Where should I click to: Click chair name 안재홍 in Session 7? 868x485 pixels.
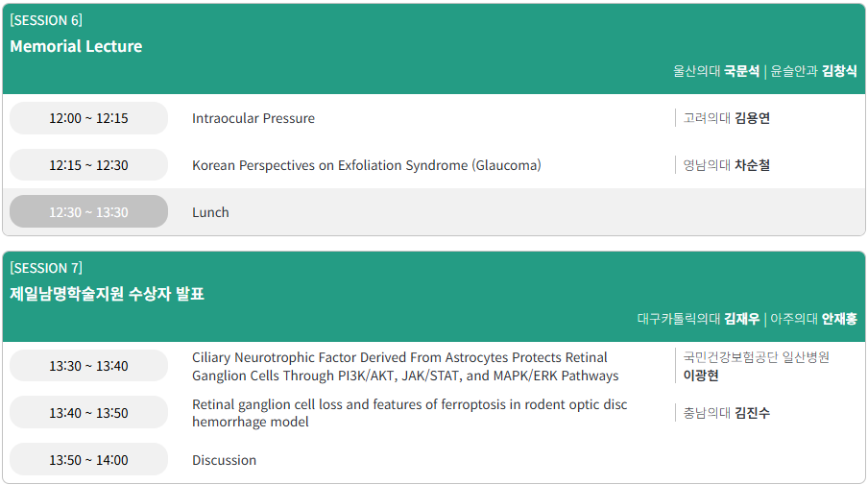click(839, 319)
